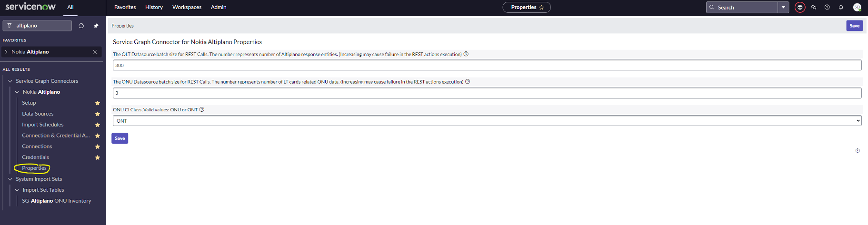Toggle favorite star for Credentials

(98, 157)
